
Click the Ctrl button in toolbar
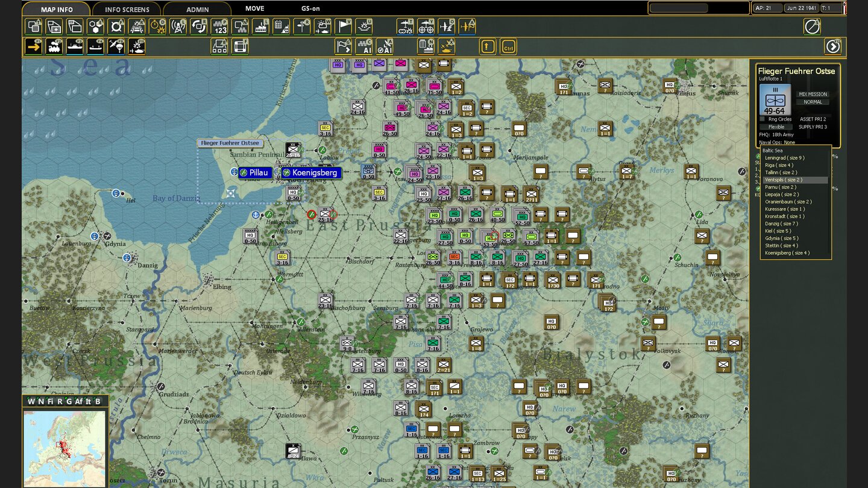tap(508, 46)
